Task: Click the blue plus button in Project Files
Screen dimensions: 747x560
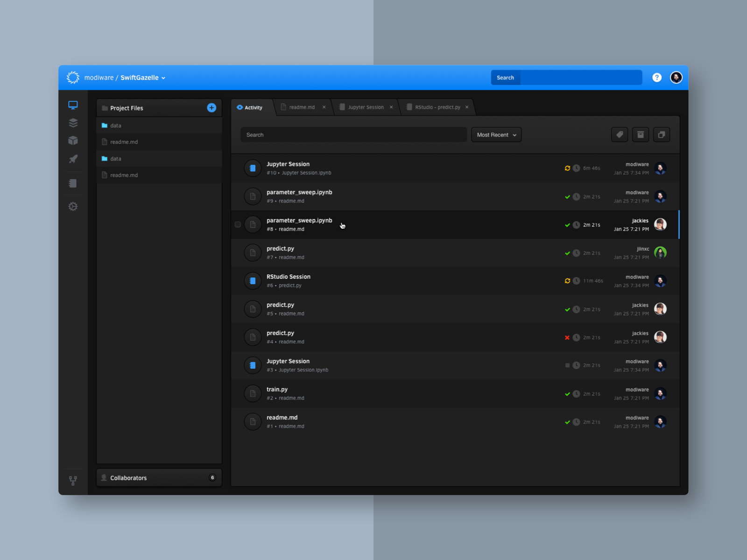Action: click(x=211, y=108)
